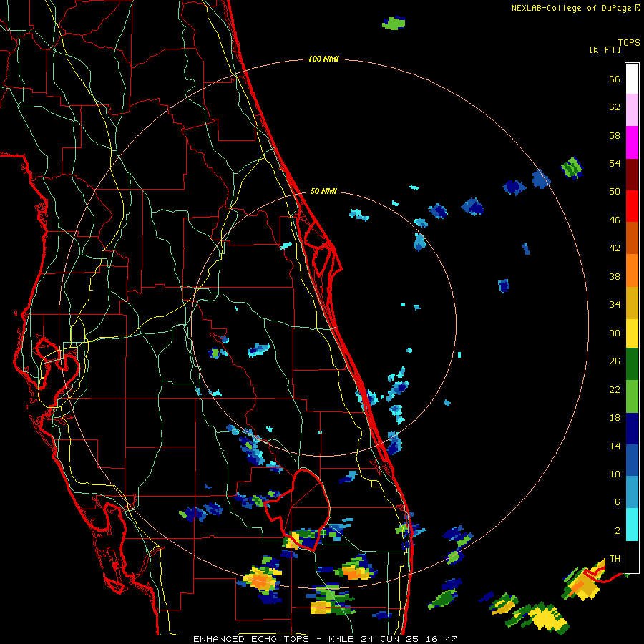Click the light green 22 kft swatch
Image resolution: width=644 pixels, height=644 pixels.
632,396
